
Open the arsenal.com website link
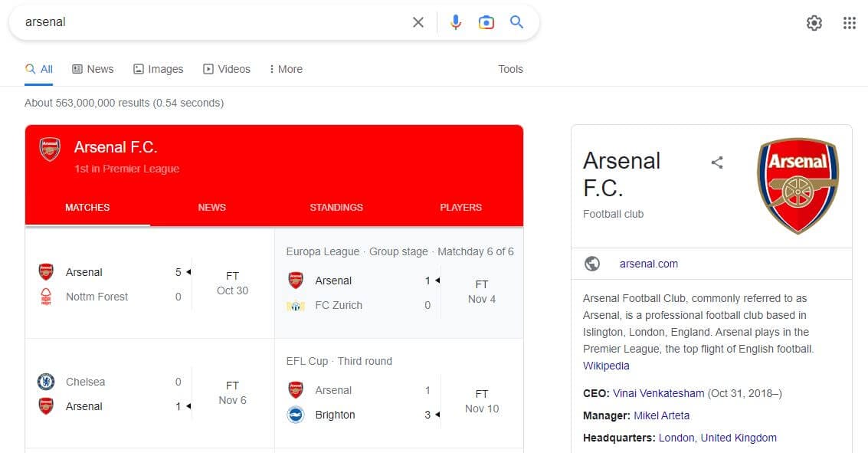(648, 264)
